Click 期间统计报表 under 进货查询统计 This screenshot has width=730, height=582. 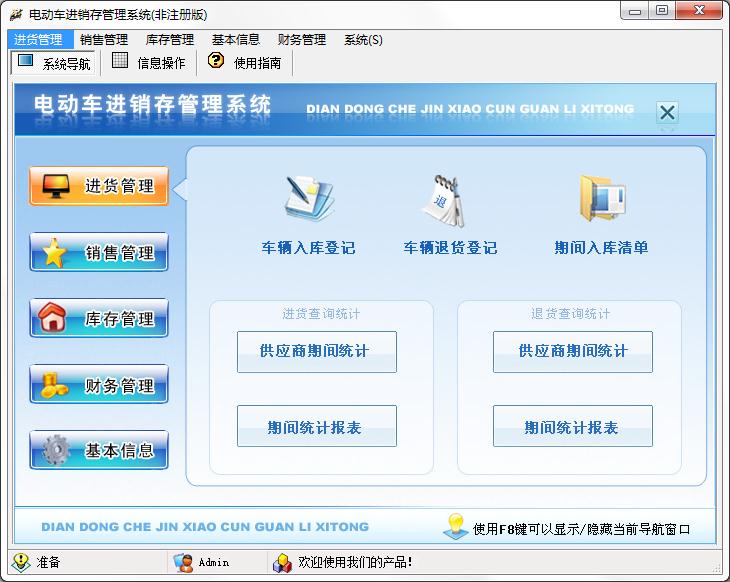tap(317, 426)
